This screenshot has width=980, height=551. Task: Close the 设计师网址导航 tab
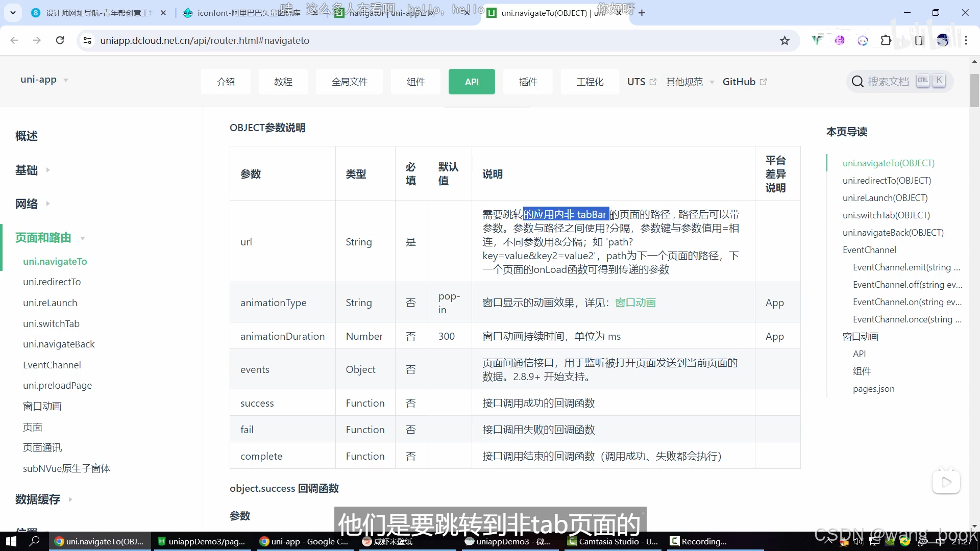coord(163,13)
